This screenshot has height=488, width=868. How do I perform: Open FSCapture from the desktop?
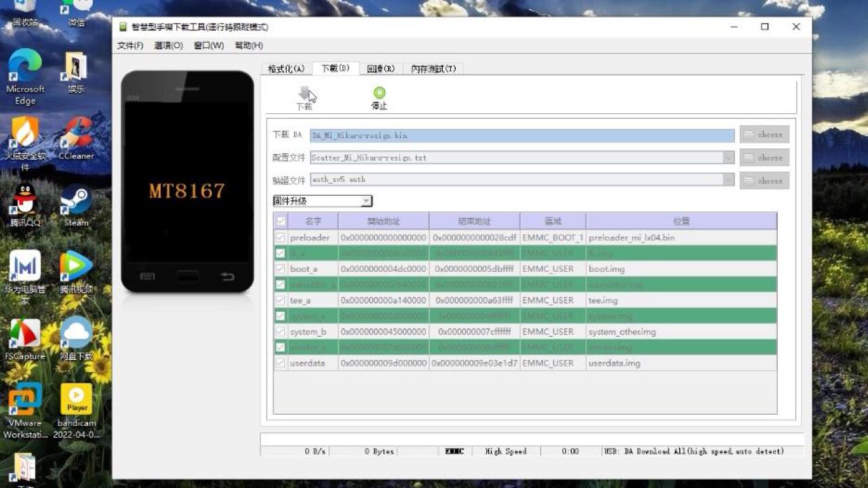coord(25,333)
